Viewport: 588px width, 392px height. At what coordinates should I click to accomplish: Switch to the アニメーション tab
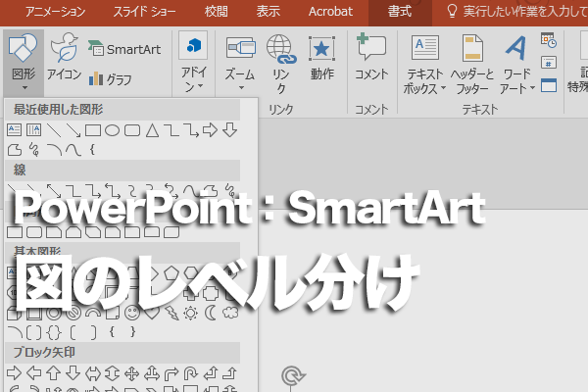coord(56,12)
